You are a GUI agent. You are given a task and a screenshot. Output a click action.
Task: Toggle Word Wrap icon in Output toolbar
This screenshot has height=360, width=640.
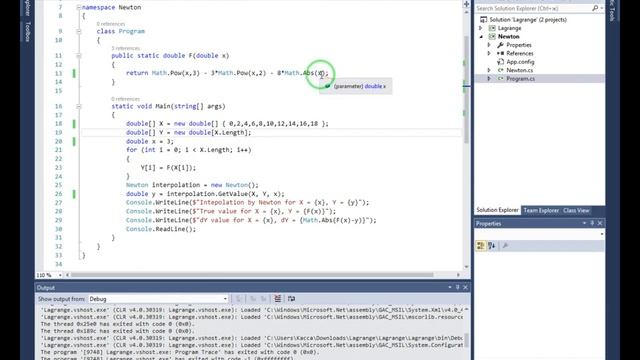(x=291, y=299)
